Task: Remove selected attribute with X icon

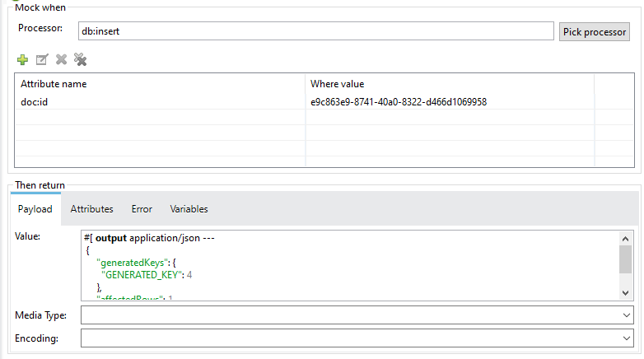Action: point(61,59)
